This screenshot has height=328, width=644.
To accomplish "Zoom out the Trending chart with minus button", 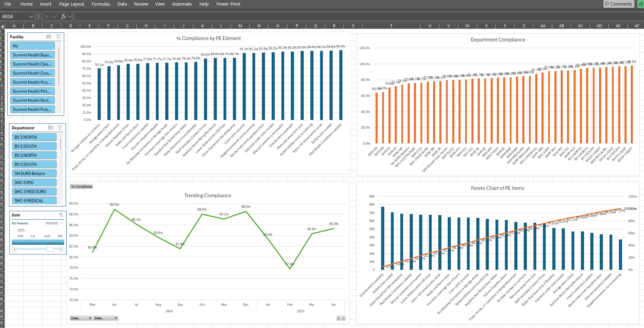I will pos(343,318).
